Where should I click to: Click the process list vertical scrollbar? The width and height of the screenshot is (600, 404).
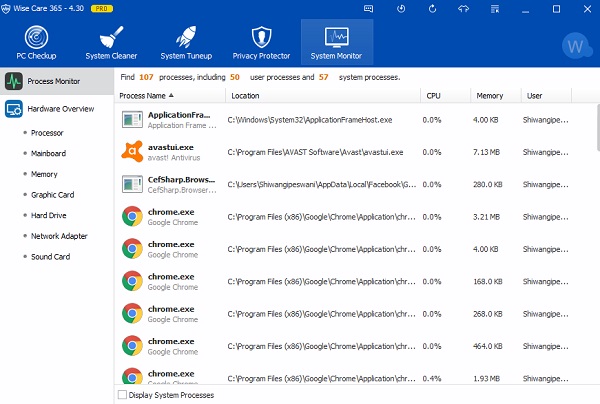pos(598,128)
